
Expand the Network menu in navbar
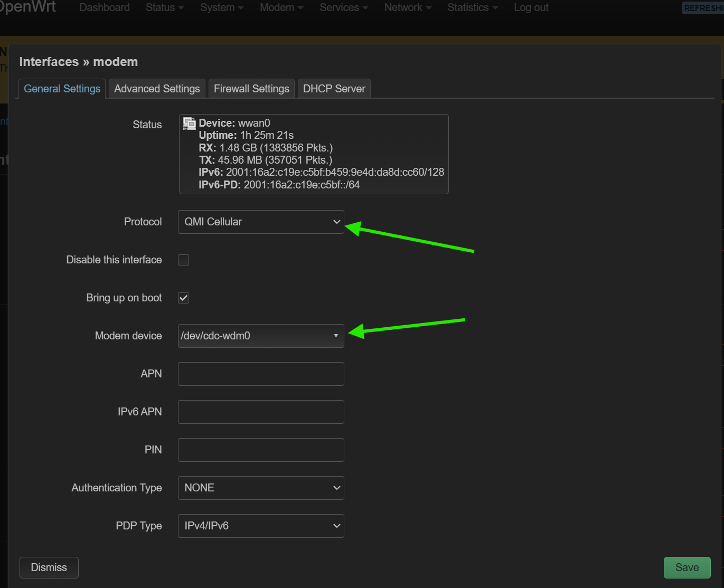408,7
